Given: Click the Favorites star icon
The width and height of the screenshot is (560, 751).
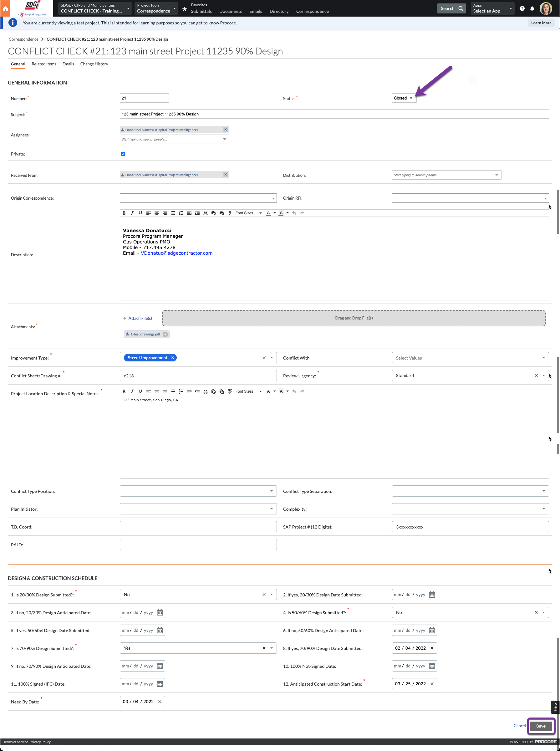Looking at the screenshot, I should [x=184, y=9].
